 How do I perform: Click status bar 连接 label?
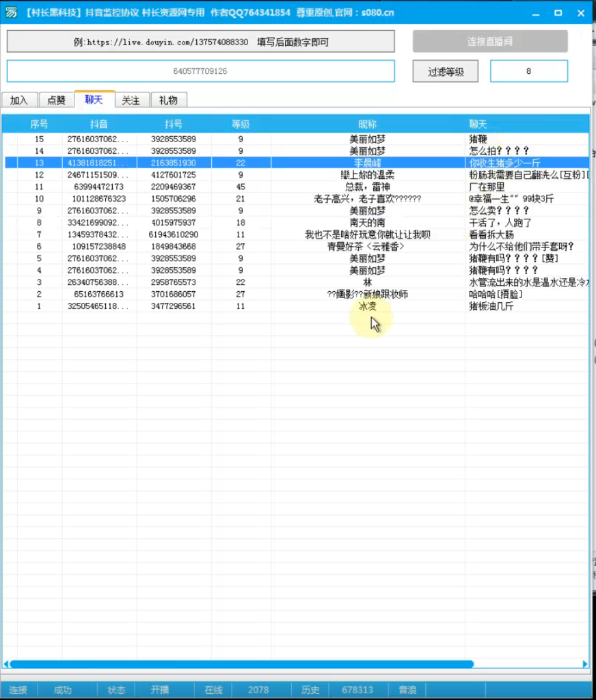[18, 690]
